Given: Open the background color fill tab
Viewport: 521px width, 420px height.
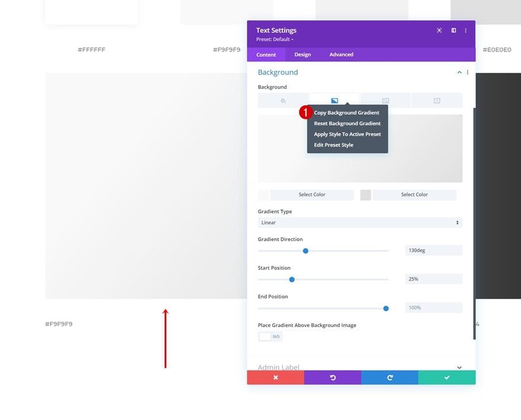Looking at the screenshot, I should tap(283, 101).
